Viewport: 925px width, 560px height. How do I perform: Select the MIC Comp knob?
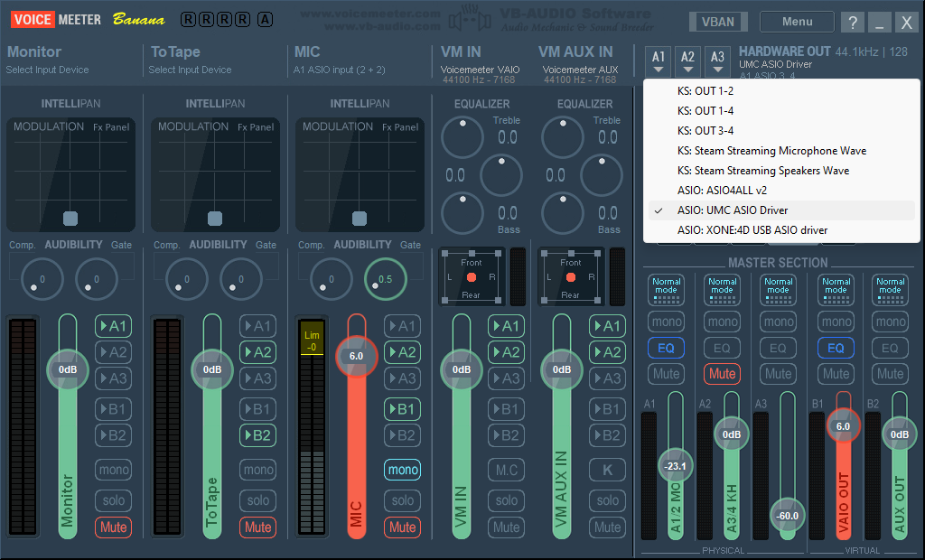click(331, 279)
